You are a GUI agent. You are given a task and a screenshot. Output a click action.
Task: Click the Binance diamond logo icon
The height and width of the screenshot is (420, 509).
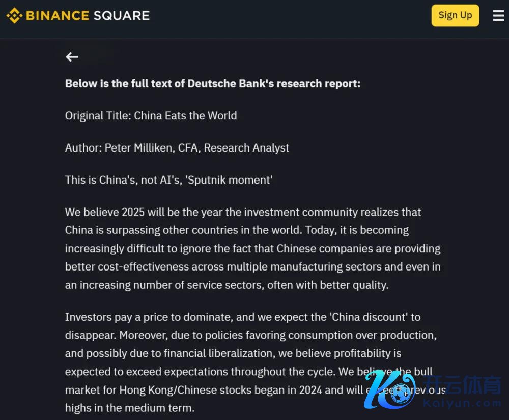point(14,15)
